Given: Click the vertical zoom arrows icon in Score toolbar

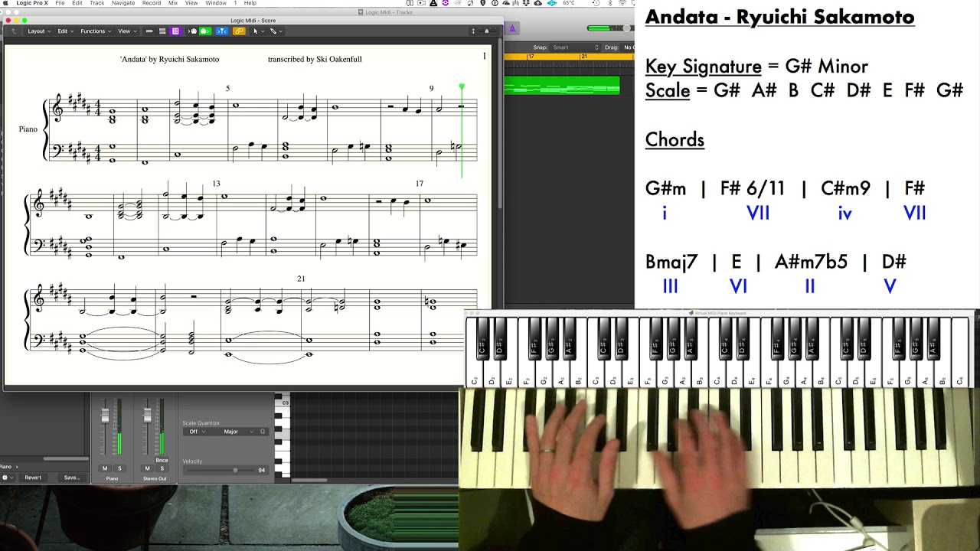Looking at the screenshot, I should (x=473, y=31).
